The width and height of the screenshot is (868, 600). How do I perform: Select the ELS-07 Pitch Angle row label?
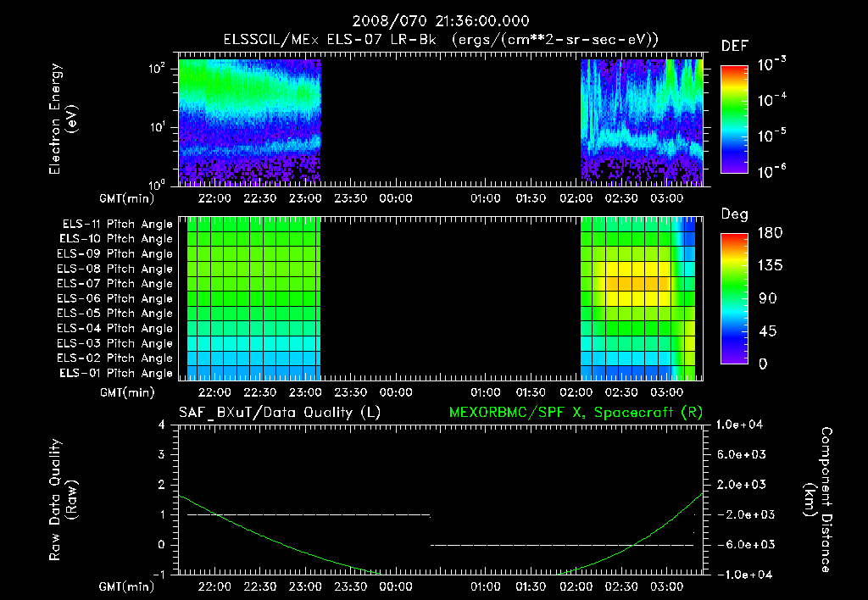click(x=115, y=283)
